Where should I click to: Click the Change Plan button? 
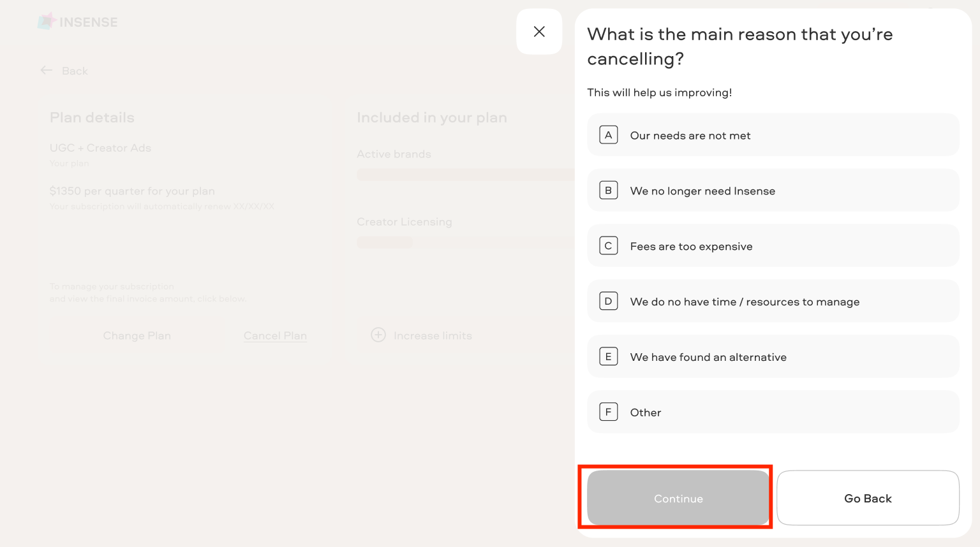[x=137, y=336]
